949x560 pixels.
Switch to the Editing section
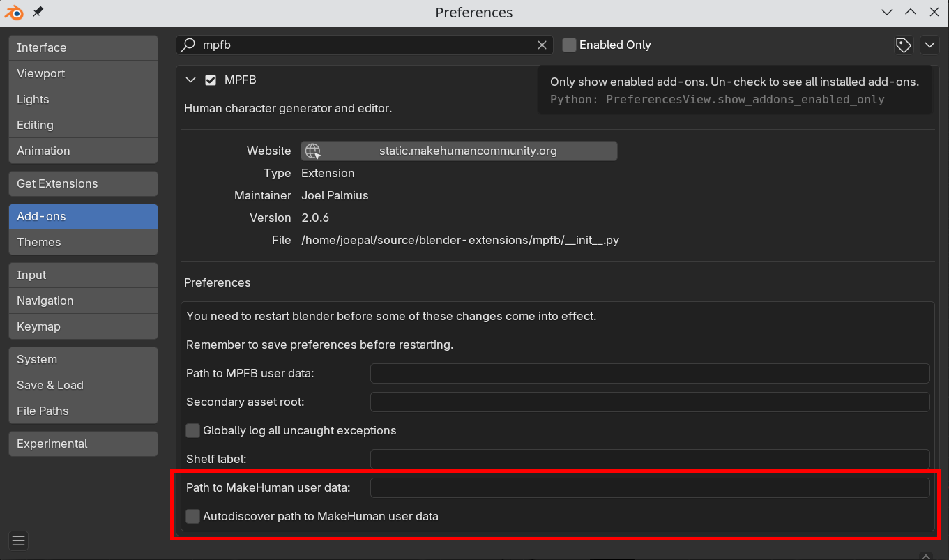[x=83, y=125]
